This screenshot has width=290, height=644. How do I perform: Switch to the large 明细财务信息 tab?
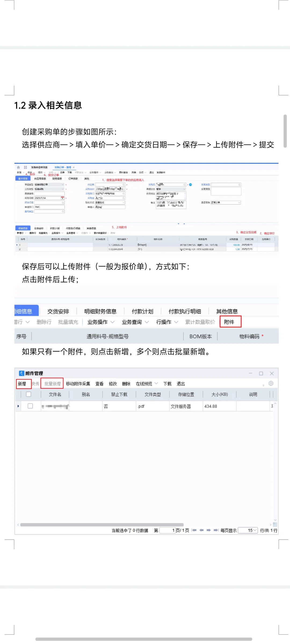pyautogui.click(x=100, y=311)
